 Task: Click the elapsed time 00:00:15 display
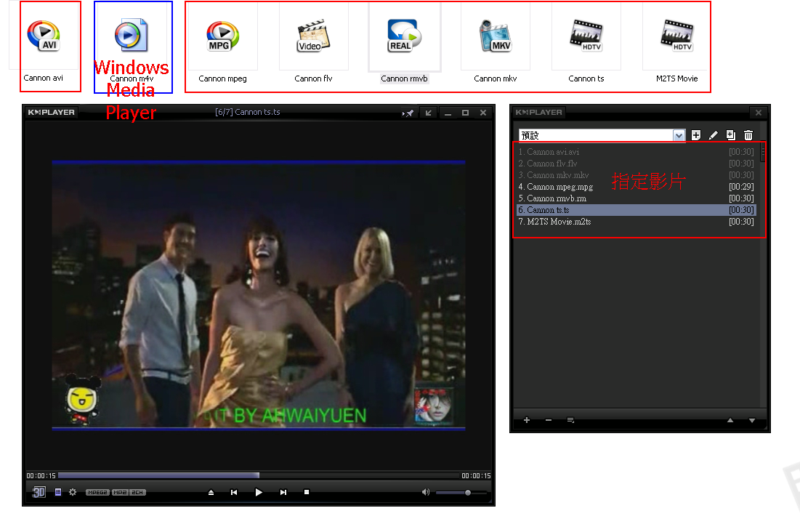click(41, 476)
